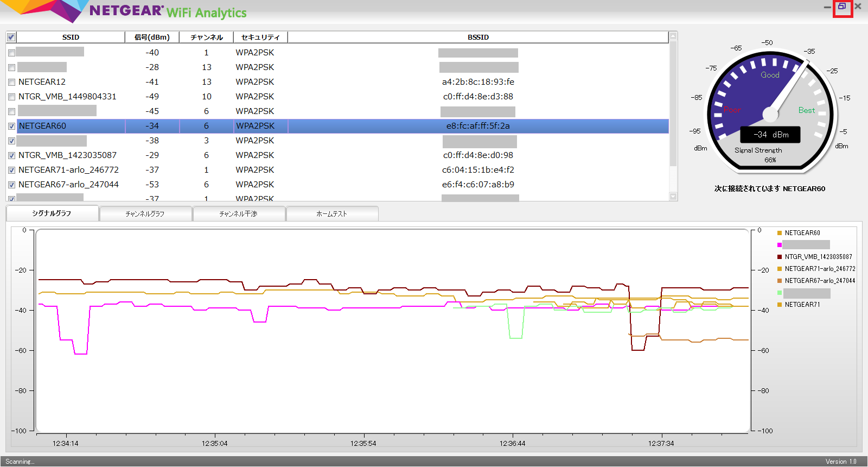The image size is (868, 467).
Task: Click the Scanning status bar text
Action: (x=20, y=462)
